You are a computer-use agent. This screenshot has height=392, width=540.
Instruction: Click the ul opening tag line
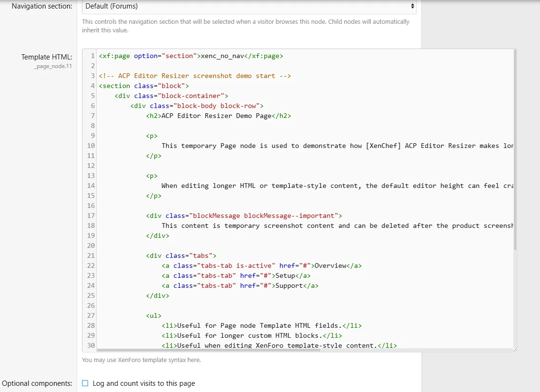154,315
